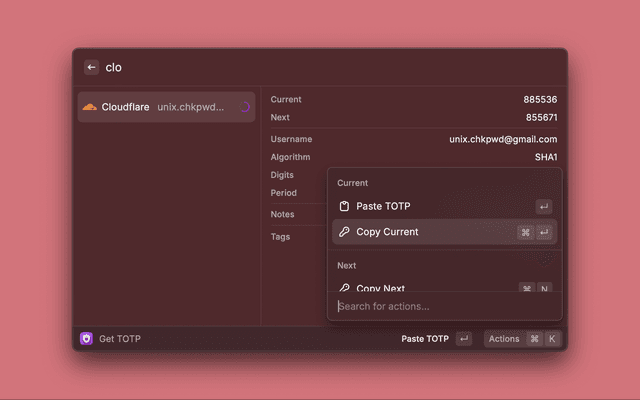Click the username email value
The height and width of the screenshot is (400, 640).
click(x=503, y=139)
